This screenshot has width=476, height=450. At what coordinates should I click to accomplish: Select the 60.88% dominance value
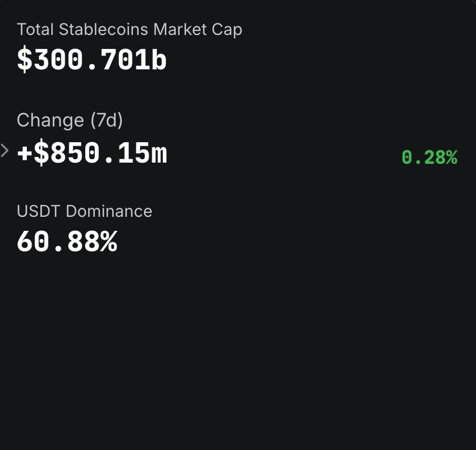pyautogui.click(x=67, y=241)
